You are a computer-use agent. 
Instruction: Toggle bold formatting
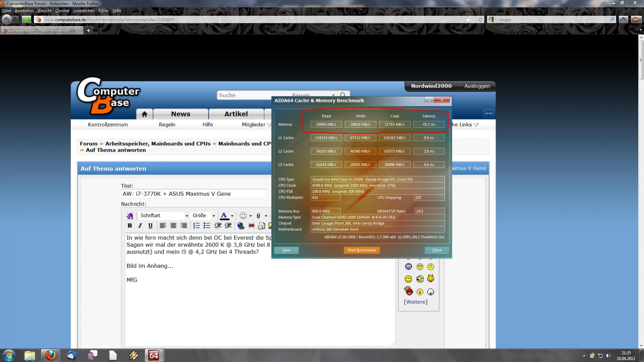pyautogui.click(x=130, y=226)
